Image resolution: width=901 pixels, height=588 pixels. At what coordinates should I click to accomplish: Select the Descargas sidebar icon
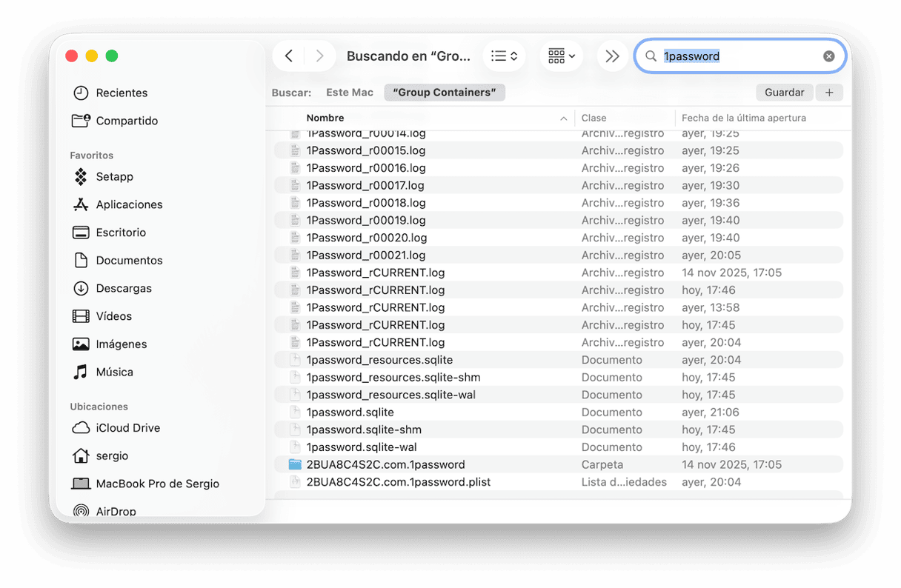pos(81,288)
